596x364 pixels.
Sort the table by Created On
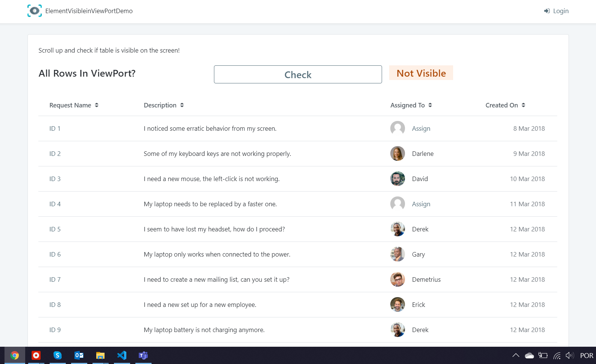(505, 105)
